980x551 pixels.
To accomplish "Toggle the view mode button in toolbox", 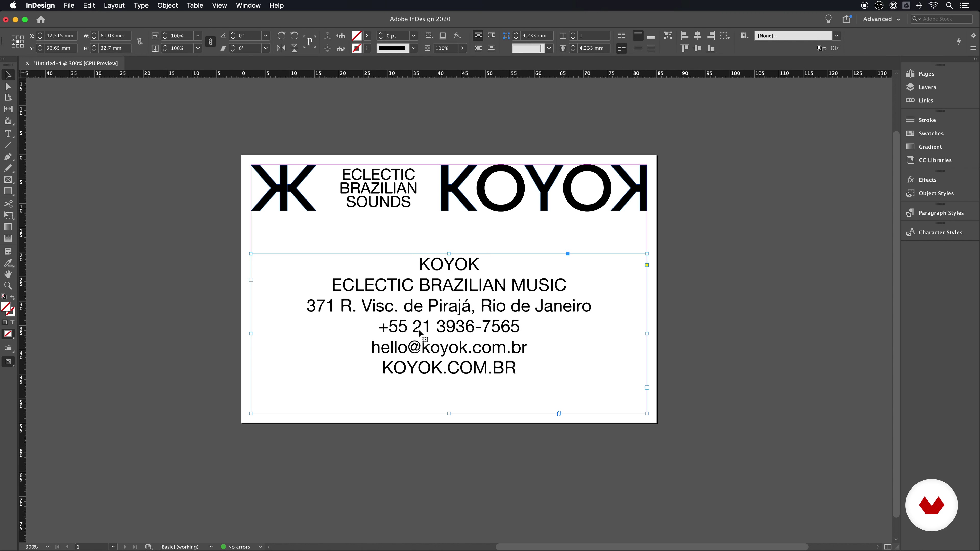I will (x=8, y=362).
